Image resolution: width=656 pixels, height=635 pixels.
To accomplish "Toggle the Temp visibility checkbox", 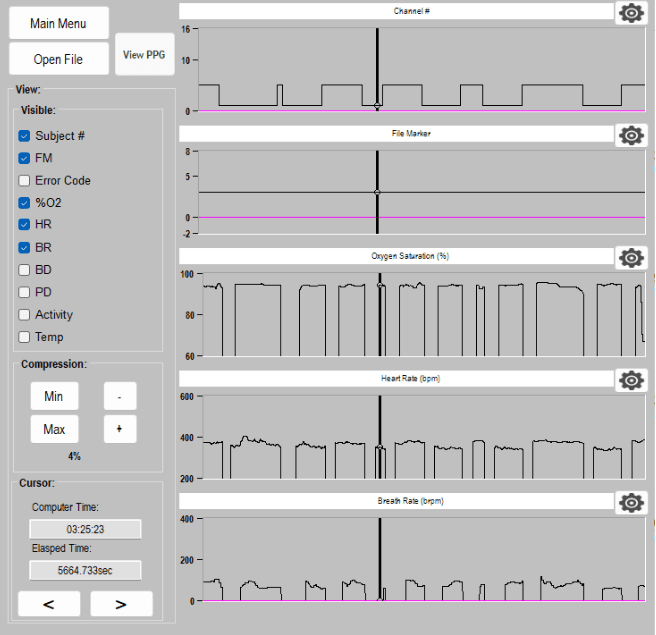I will tap(25, 337).
